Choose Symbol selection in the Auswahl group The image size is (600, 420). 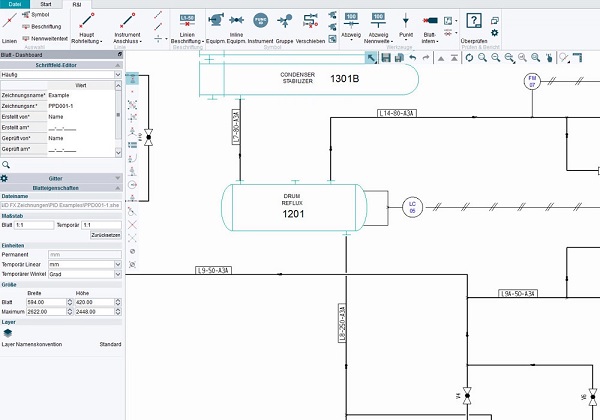coord(36,15)
